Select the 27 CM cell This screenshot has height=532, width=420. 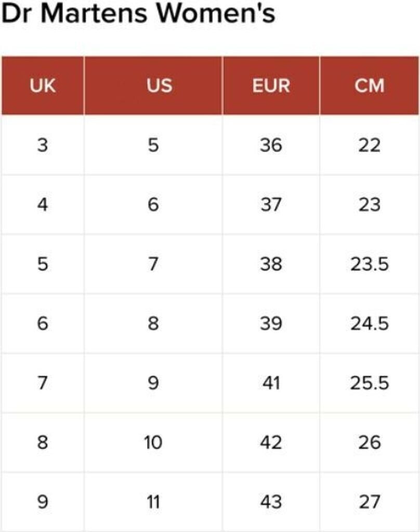point(370,502)
